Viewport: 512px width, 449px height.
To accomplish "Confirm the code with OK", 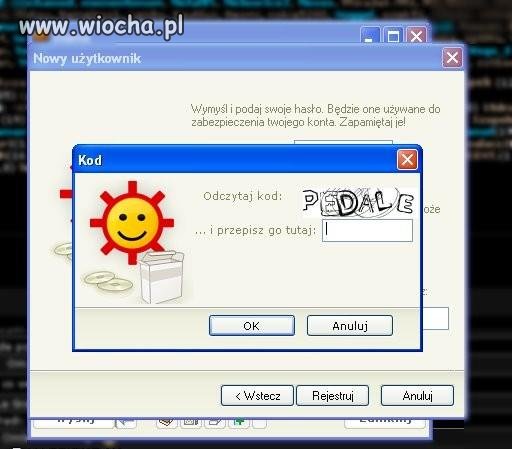I will tap(252, 326).
